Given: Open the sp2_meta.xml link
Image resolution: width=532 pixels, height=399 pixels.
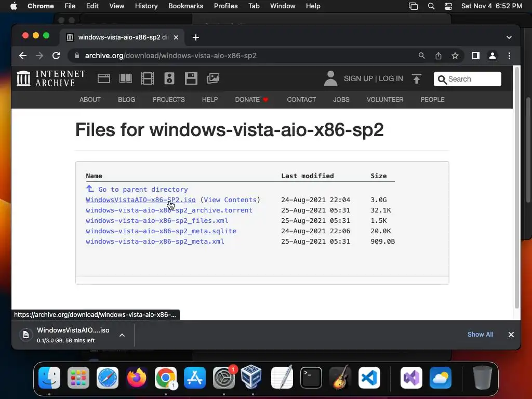Looking at the screenshot, I should tap(155, 242).
